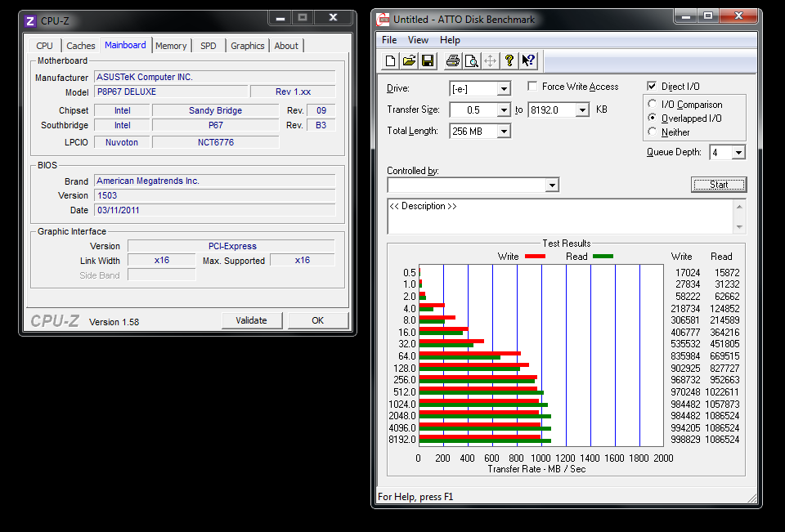Image resolution: width=785 pixels, height=532 pixels.
Task: Switch to the CPU tab in CPU-Z
Action: [x=44, y=46]
